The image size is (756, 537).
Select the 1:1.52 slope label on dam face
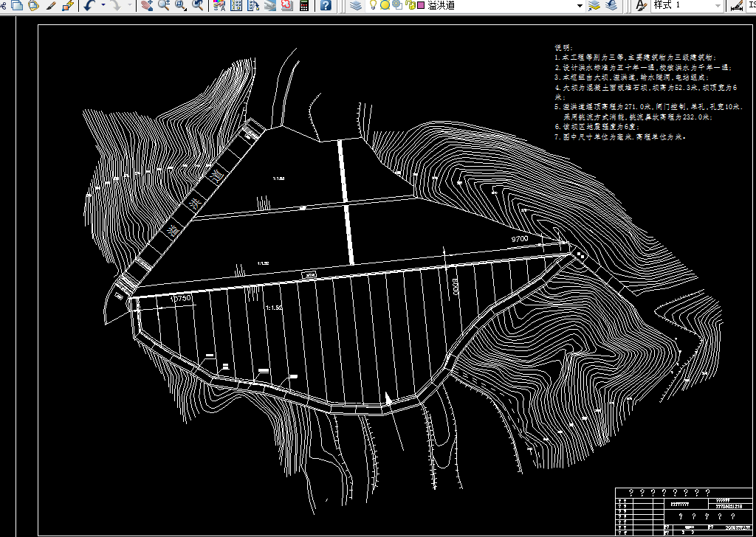[x=274, y=308]
